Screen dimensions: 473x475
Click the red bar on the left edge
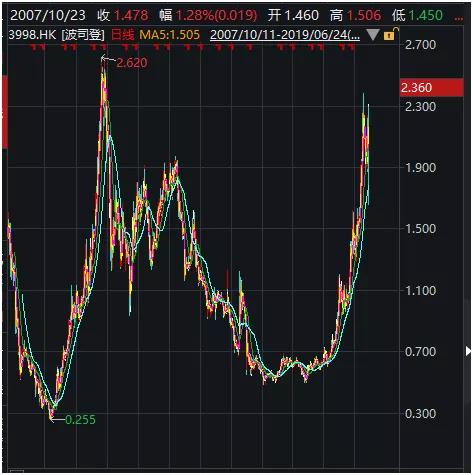point(5,112)
